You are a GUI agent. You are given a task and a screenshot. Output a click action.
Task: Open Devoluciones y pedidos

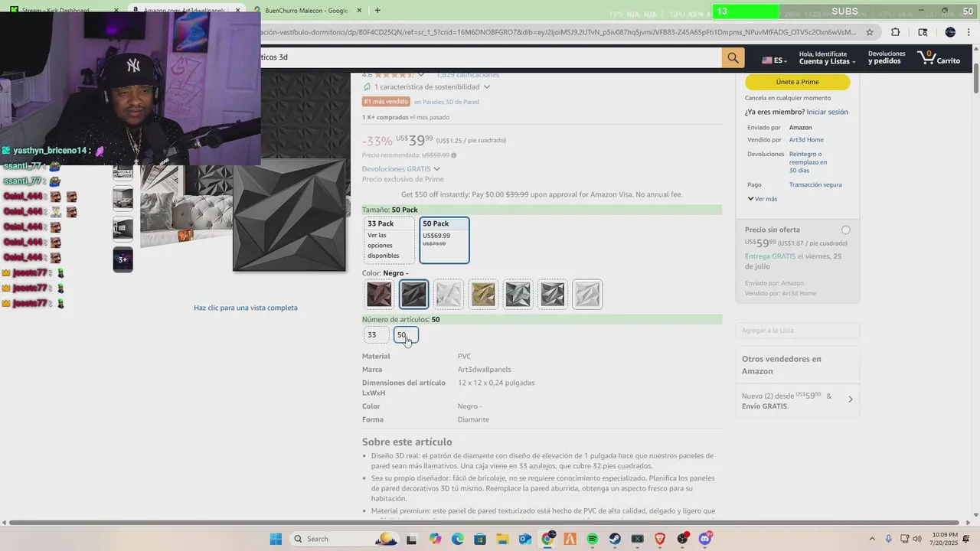887,57
